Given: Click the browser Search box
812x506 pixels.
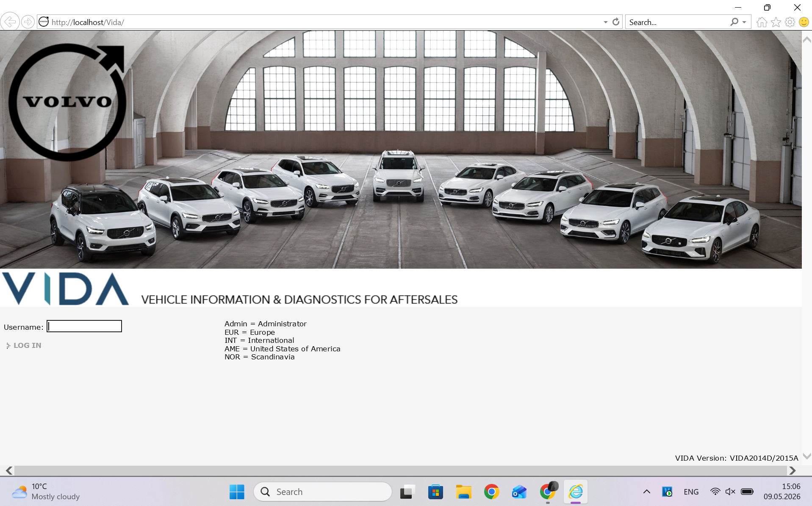Looking at the screenshot, I should [677, 22].
